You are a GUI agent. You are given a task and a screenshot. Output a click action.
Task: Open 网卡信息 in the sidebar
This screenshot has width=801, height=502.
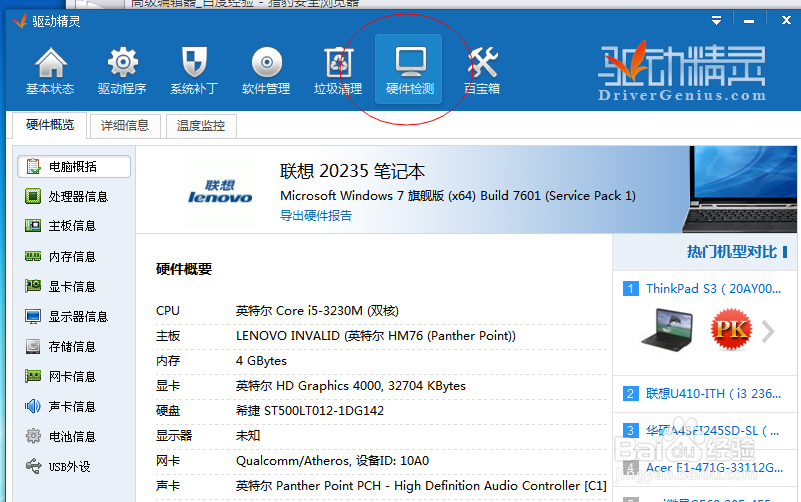coord(61,376)
